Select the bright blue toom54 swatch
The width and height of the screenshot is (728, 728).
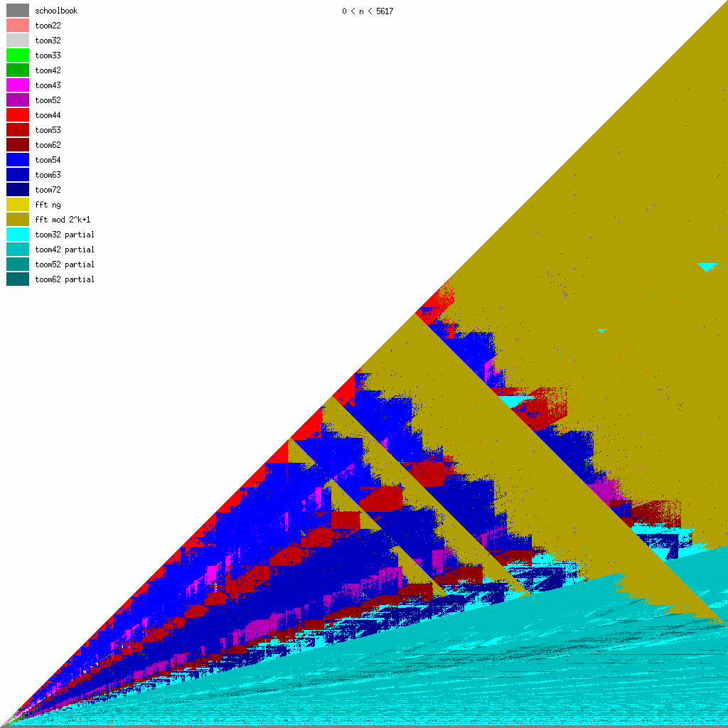tap(18, 159)
